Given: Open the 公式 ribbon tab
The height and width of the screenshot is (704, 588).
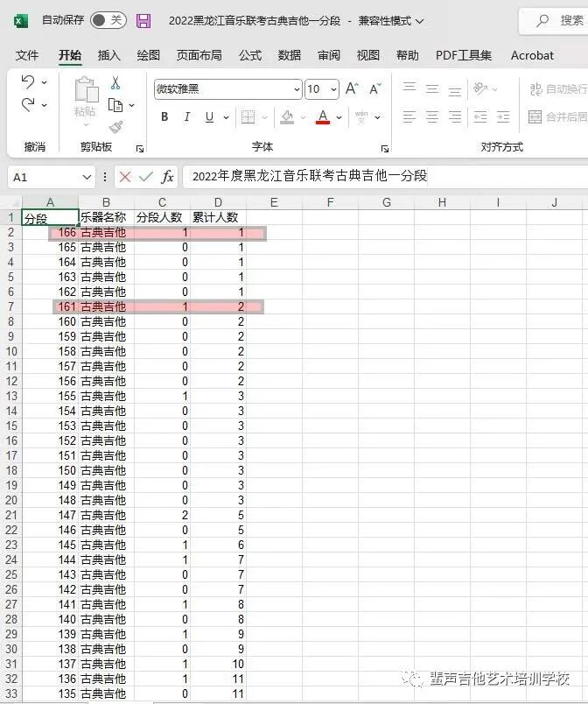Looking at the screenshot, I should pyautogui.click(x=250, y=55).
